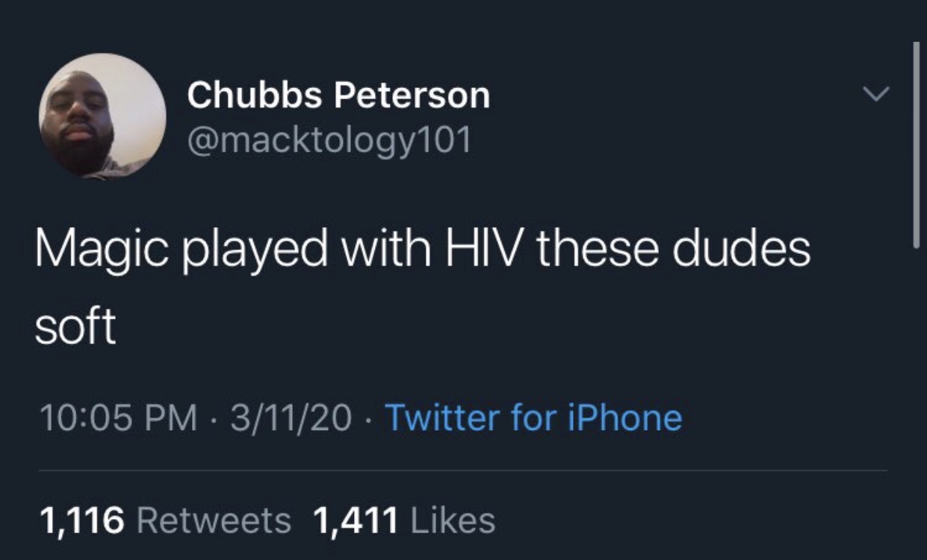927x560 pixels.
Task: Click the 3/11/20 date
Action: [x=292, y=417]
